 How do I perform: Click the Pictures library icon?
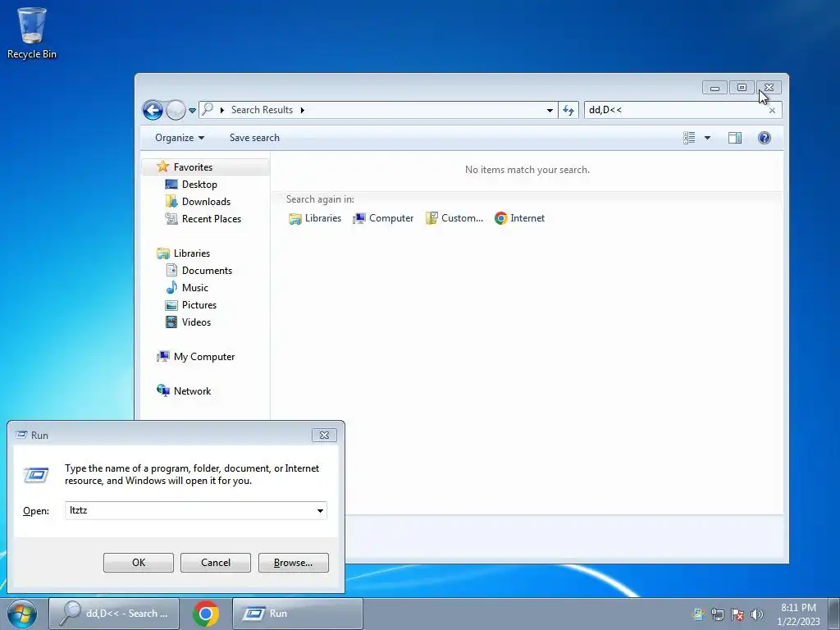(x=171, y=305)
